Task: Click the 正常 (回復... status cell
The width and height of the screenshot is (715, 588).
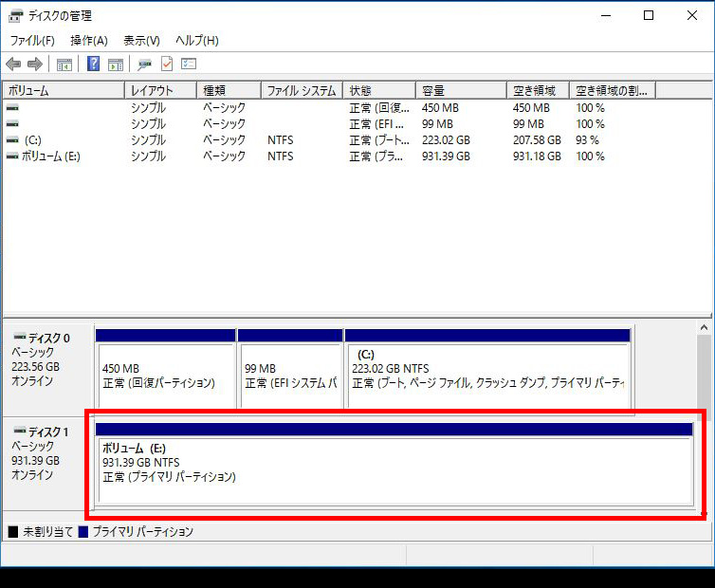Action: point(379,108)
